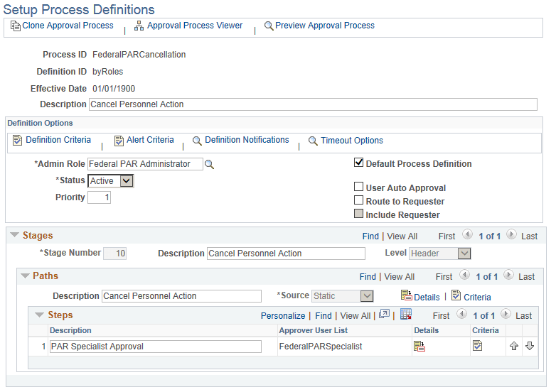Open the Status dropdown
The height and width of the screenshot is (392, 556).
tap(126, 181)
